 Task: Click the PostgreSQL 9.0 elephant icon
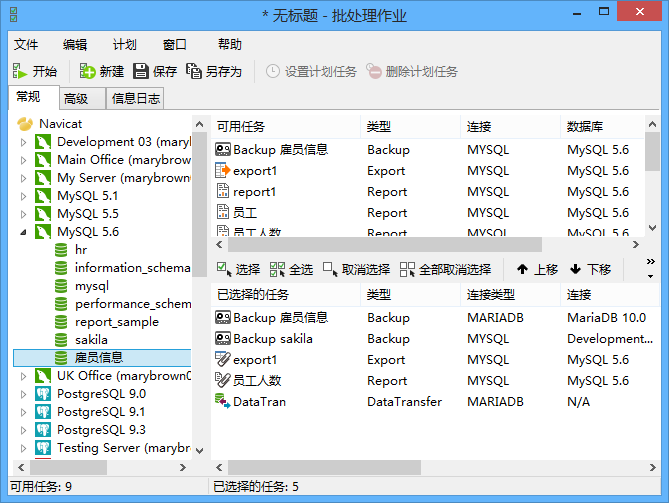click(x=43, y=393)
